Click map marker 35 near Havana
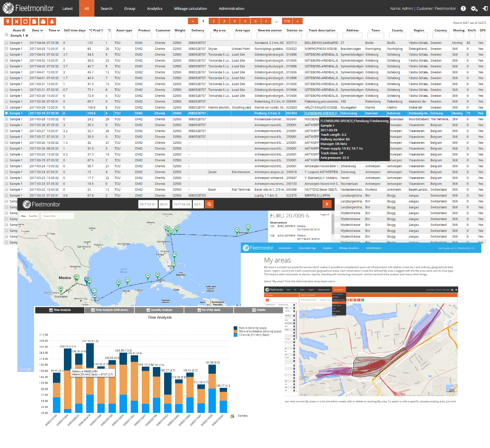Screen dimensions: 490x448 pyautogui.click(x=158, y=275)
